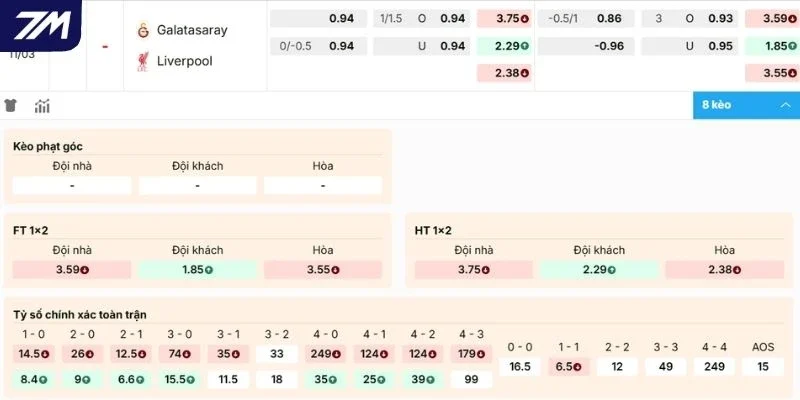800x400 pixels.
Task: Choose the 9 odds under 2-0
Action: tap(82, 380)
